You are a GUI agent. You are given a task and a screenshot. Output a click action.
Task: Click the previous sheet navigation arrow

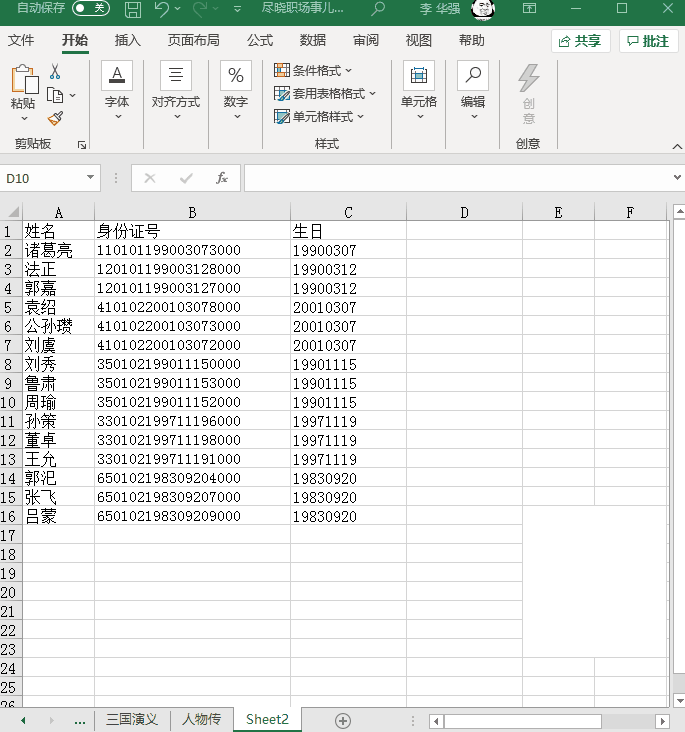(x=23, y=720)
